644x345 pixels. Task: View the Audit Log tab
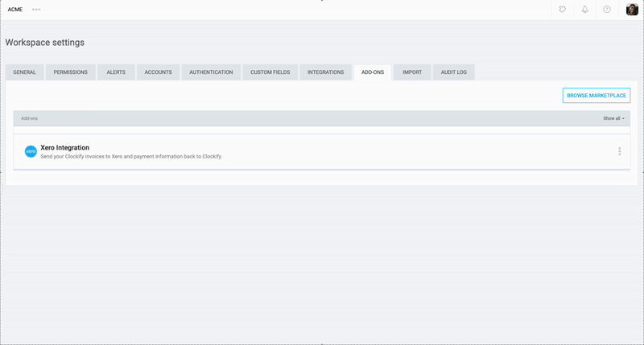pyautogui.click(x=454, y=72)
